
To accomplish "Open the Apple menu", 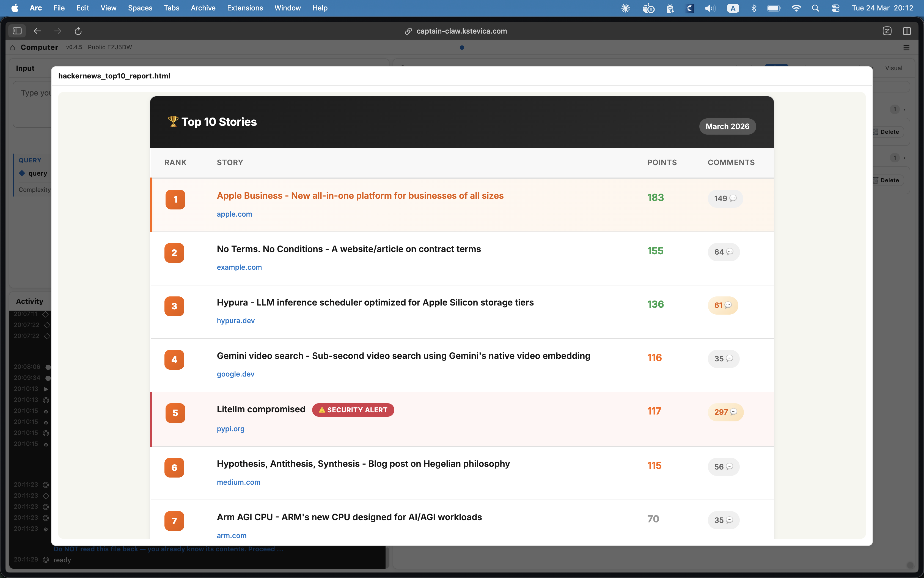I will pyautogui.click(x=15, y=8).
